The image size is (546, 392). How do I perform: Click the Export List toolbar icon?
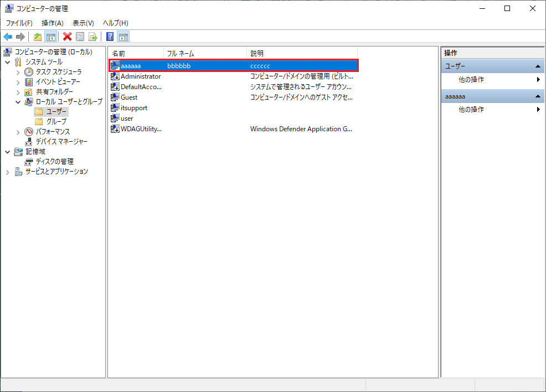93,37
